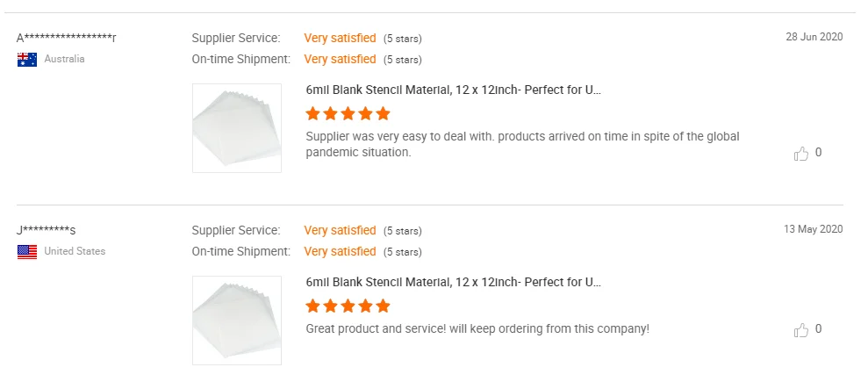Click the Australia flag icon
Image resolution: width=868 pixels, height=389 pixels.
point(27,60)
